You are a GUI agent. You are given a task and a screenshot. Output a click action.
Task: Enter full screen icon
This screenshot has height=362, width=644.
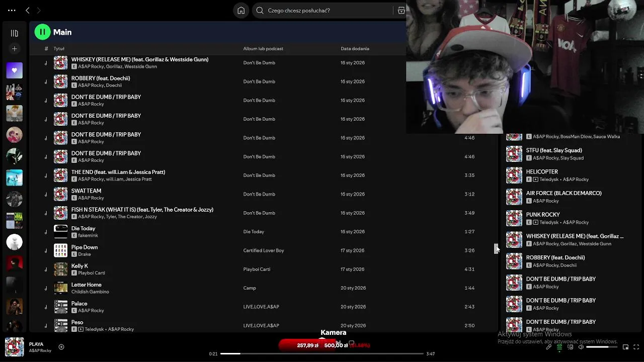(x=636, y=347)
